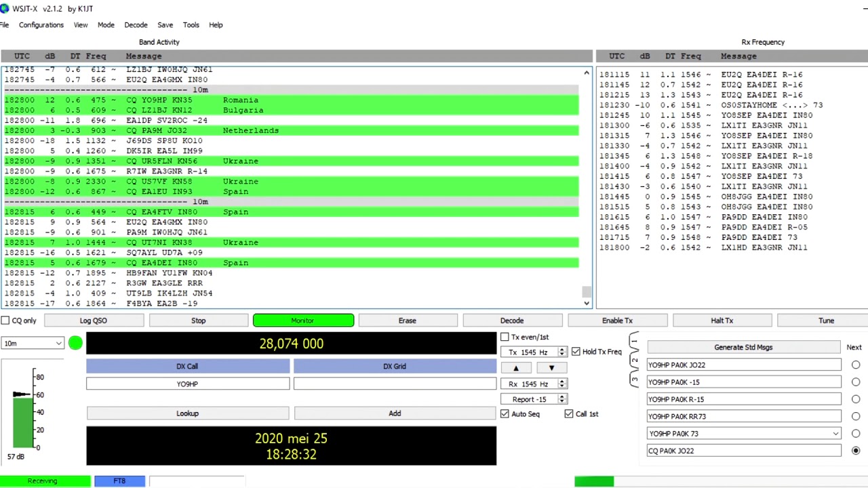Select Next radio for CQ PA0K JO22
Image resolution: width=868 pixels, height=488 pixels.
click(856, 451)
